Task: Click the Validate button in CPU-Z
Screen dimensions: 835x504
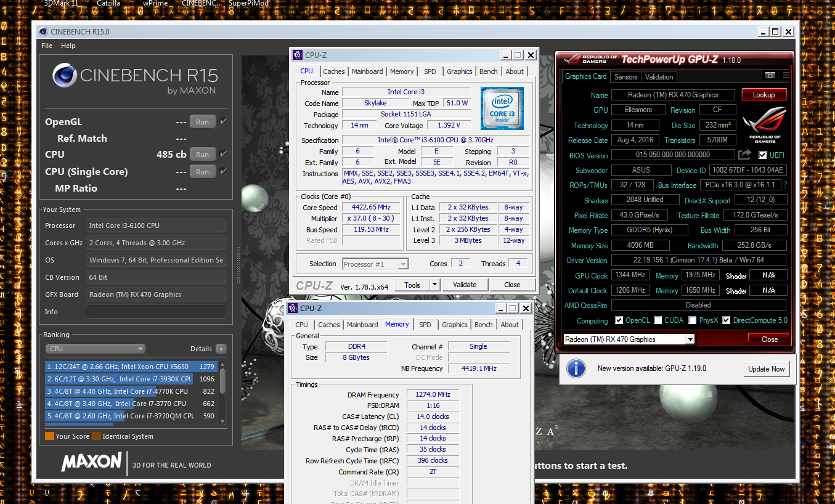Action: pos(465,285)
